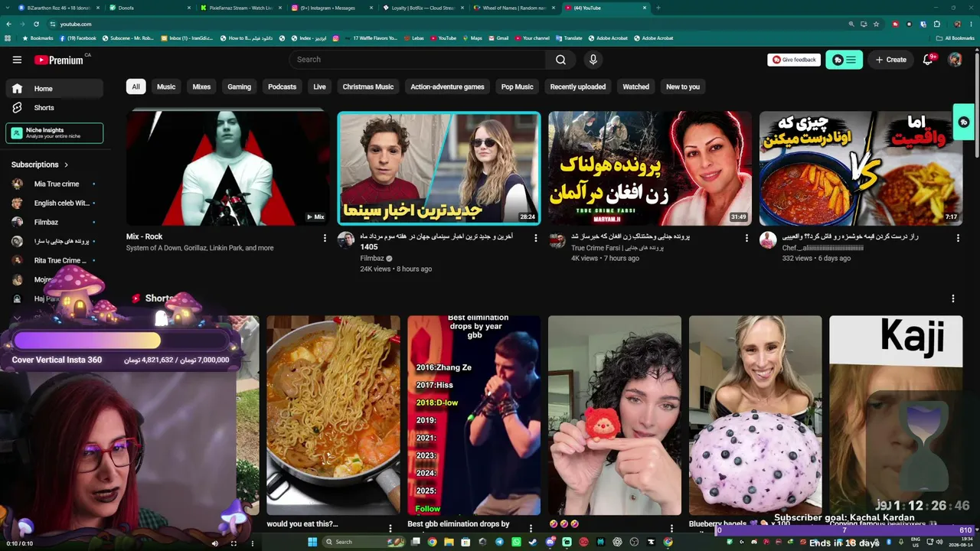Open options for the GBB elimination drops short
The width and height of the screenshot is (980, 551).
click(x=531, y=527)
